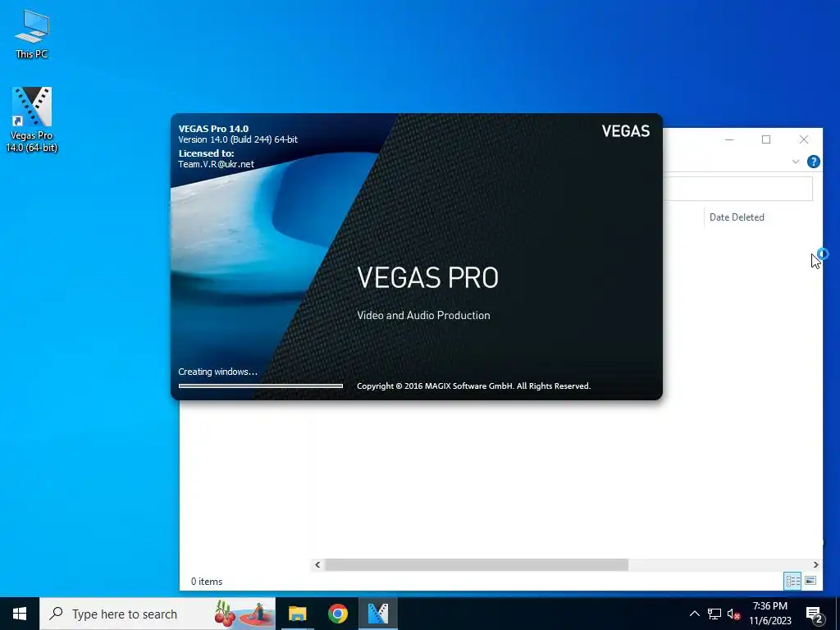Click the '0 items' status text
The image size is (840, 630).
(207, 582)
